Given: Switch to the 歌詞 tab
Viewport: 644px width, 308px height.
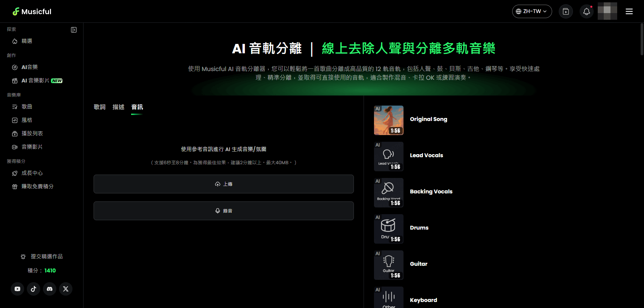Looking at the screenshot, I should (99, 107).
